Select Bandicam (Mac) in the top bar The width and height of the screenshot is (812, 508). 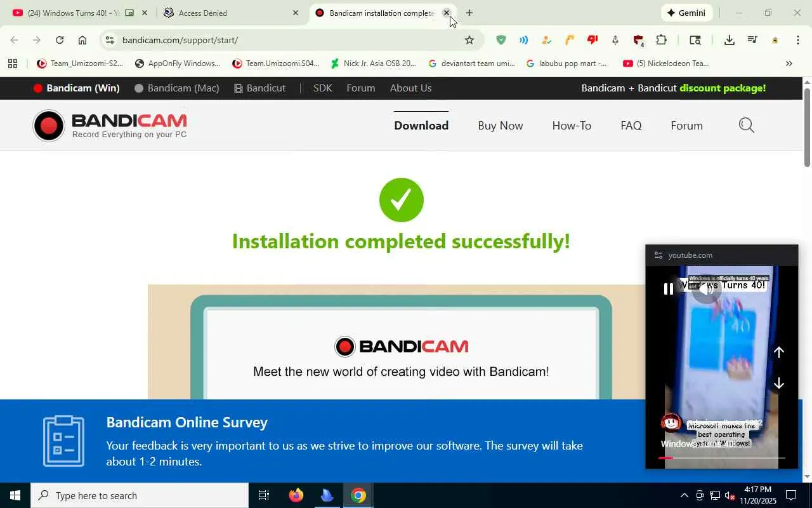coord(177,88)
